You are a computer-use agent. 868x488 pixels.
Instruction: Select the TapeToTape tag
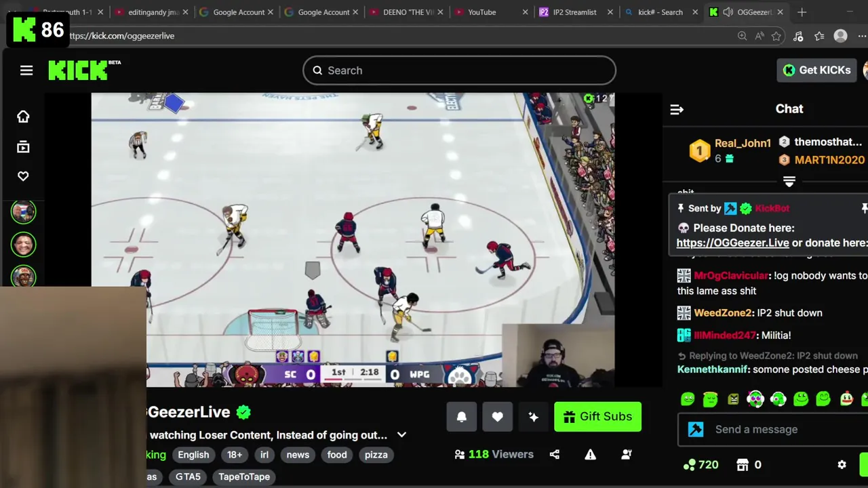244,476
